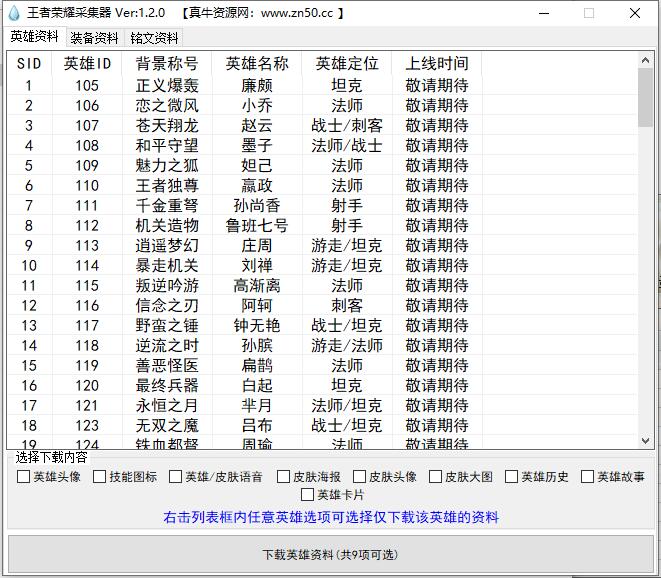661x578 pixels.
Task: Click the hero name 吕布
Action: [x=257, y=425]
